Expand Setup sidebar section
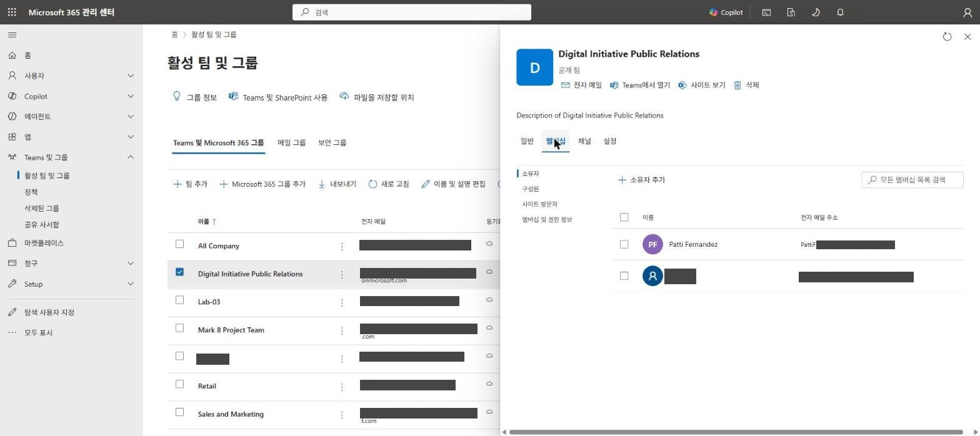The image size is (980, 436). pyautogui.click(x=71, y=284)
